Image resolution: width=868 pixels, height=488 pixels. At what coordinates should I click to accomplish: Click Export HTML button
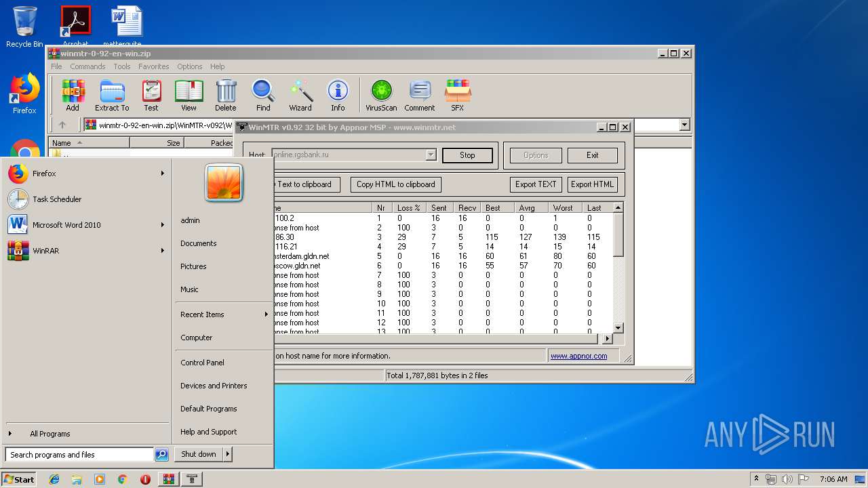[592, 184]
